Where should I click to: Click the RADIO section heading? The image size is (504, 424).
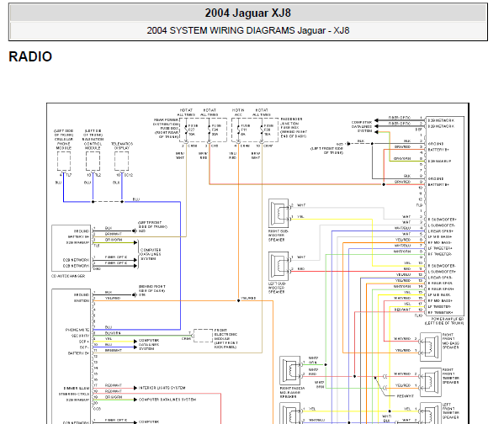pyautogui.click(x=30, y=57)
